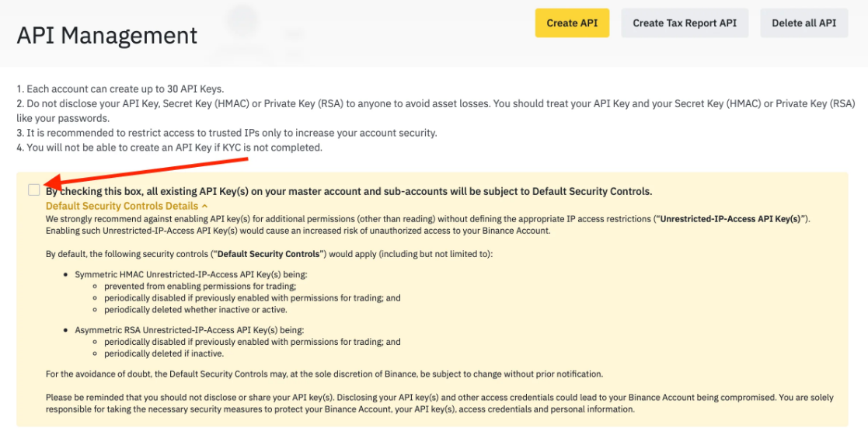Screen dimensions: 868x428
Task: Click the note recommending trusted IPs only
Action: [x=227, y=133]
